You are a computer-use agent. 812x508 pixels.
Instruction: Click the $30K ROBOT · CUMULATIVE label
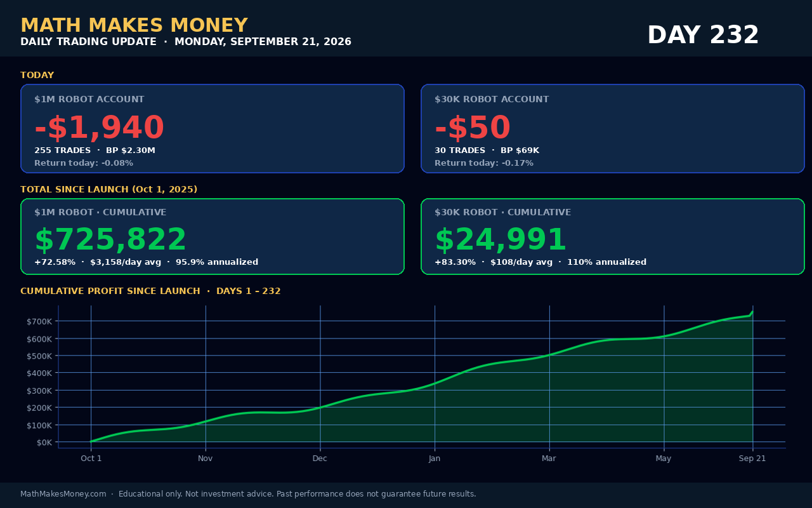(502, 213)
